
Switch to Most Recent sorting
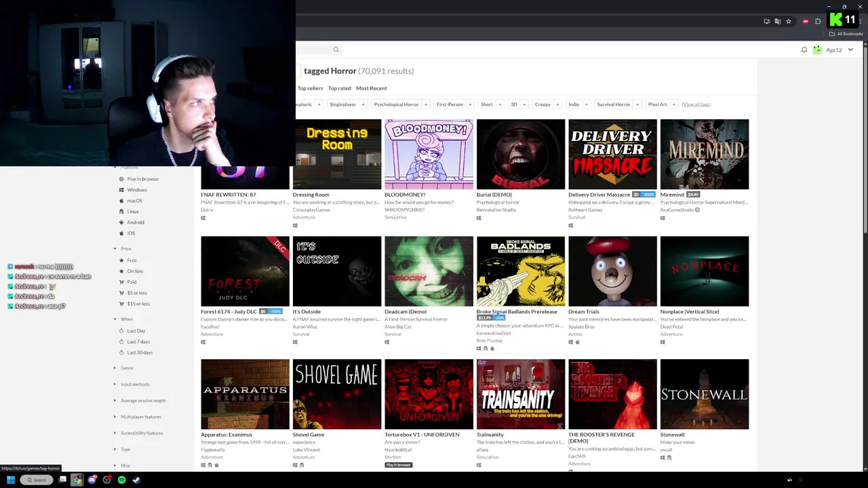click(372, 88)
